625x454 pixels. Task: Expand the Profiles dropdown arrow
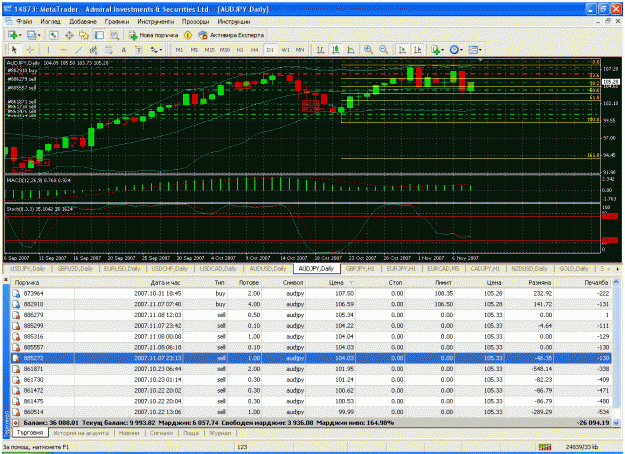[x=39, y=35]
